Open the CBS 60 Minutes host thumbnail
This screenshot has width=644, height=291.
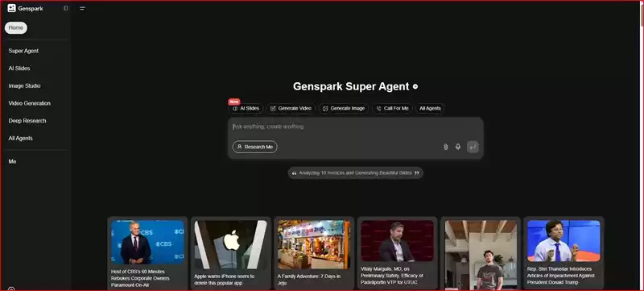click(x=147, y=242)
